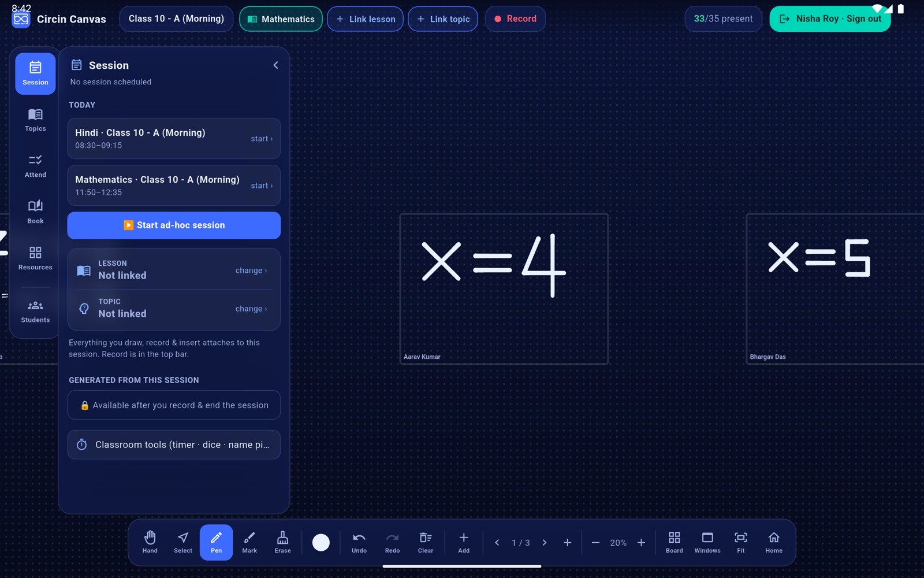924x578 pixels.
Task: Fit canvas to screen
Action: 740,542
